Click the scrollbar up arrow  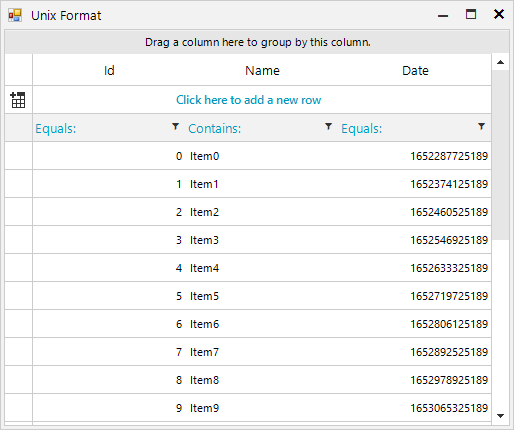click(500, 62)
